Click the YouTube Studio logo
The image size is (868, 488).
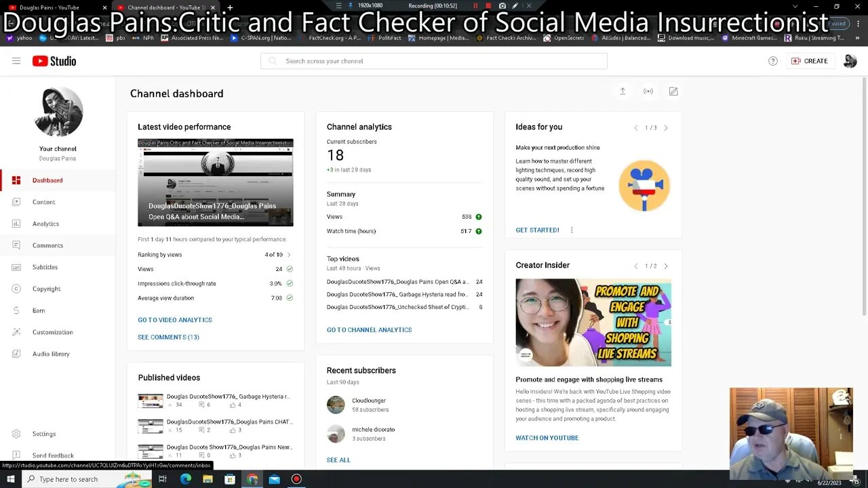pyautogui.click(x=54, y=61)
